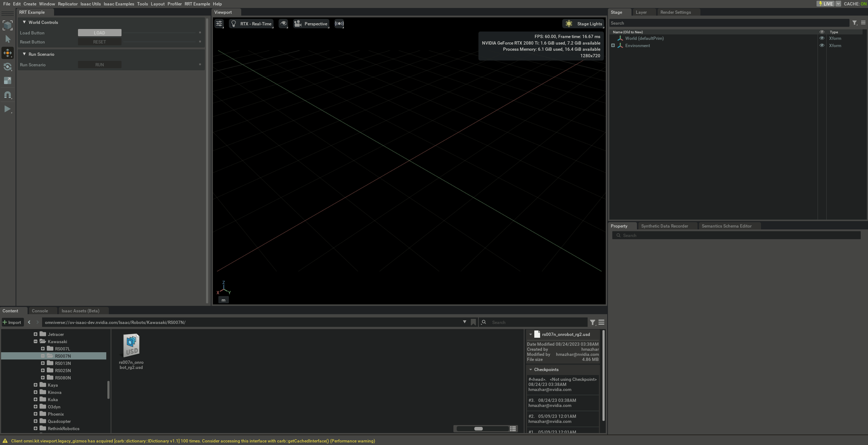The image size is (868, 445).
Task: Click the bookmark icon in path bar
Action: [473, 322]
